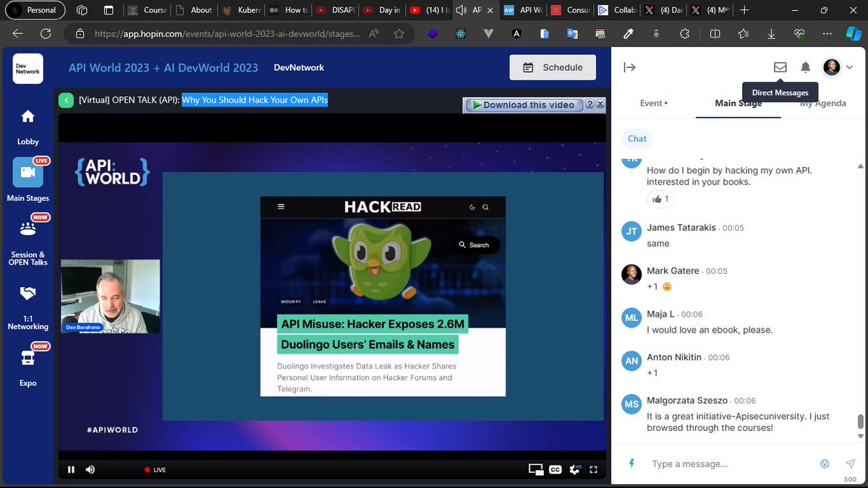Switch to the Main Stage tab

[x=738, y=103]
